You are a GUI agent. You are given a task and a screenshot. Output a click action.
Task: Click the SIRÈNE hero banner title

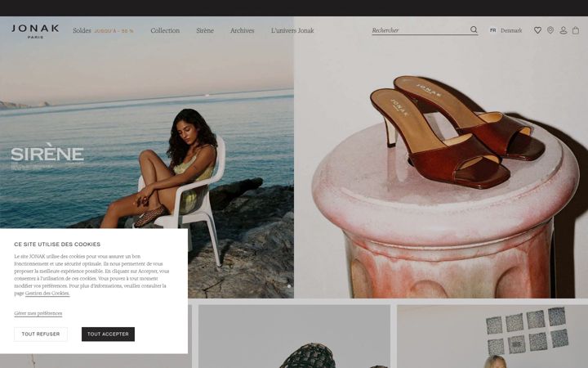click(x=47, y=153)
